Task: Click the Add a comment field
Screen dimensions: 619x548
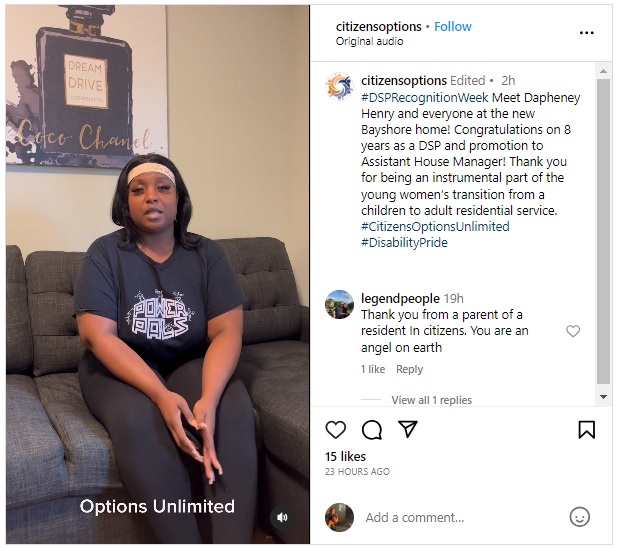Action: [462, 517]
